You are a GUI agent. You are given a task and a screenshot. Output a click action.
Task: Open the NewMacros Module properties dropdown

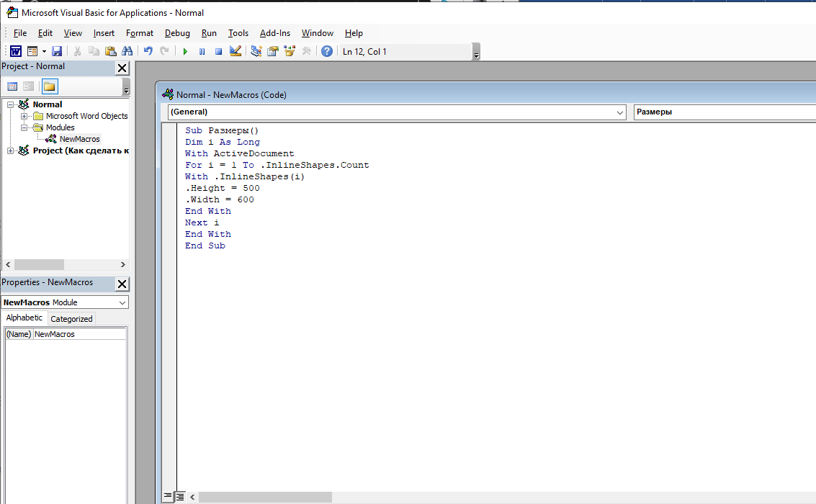coord(122,302)
